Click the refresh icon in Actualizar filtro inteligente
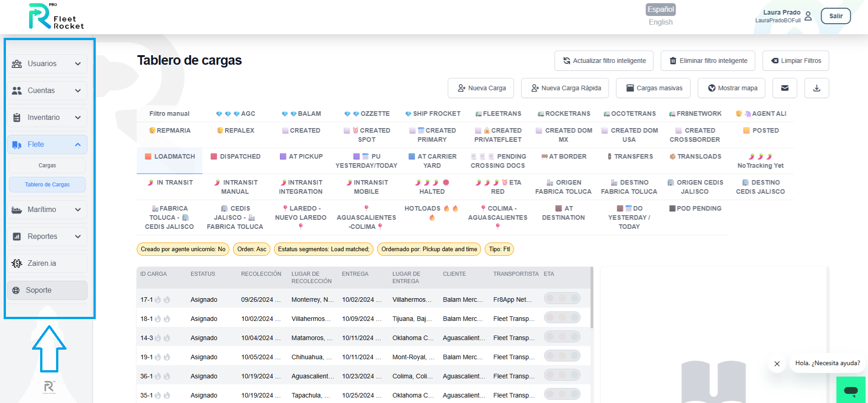Image resolution: width=868 pixels, height=403 pixels. (x=567, y=61)
